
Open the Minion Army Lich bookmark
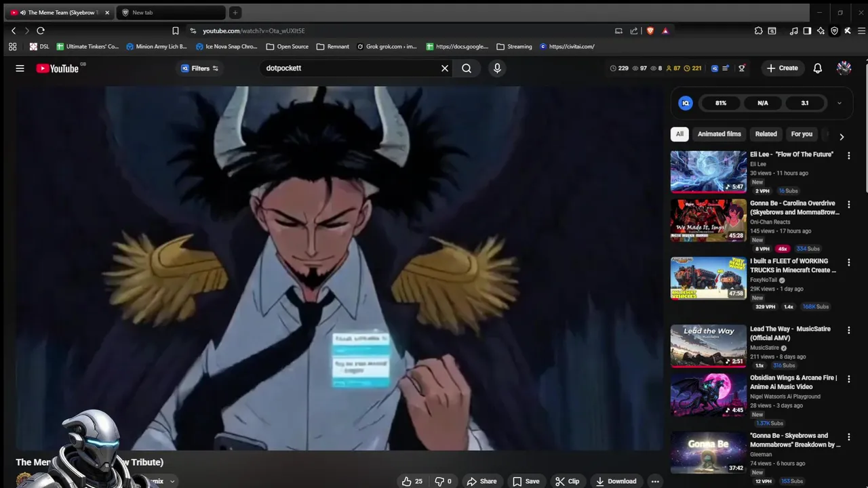tap(156, 47)
